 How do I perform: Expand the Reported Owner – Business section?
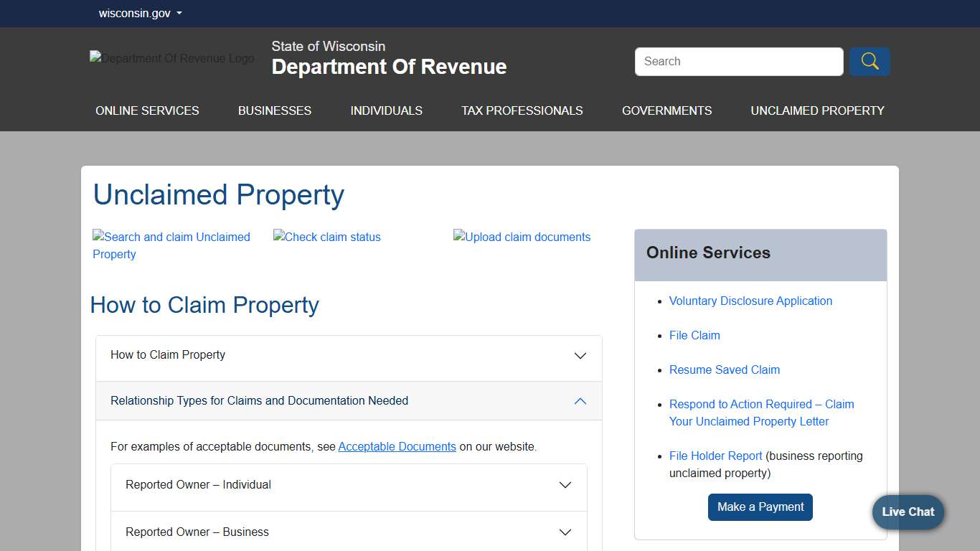565,532
